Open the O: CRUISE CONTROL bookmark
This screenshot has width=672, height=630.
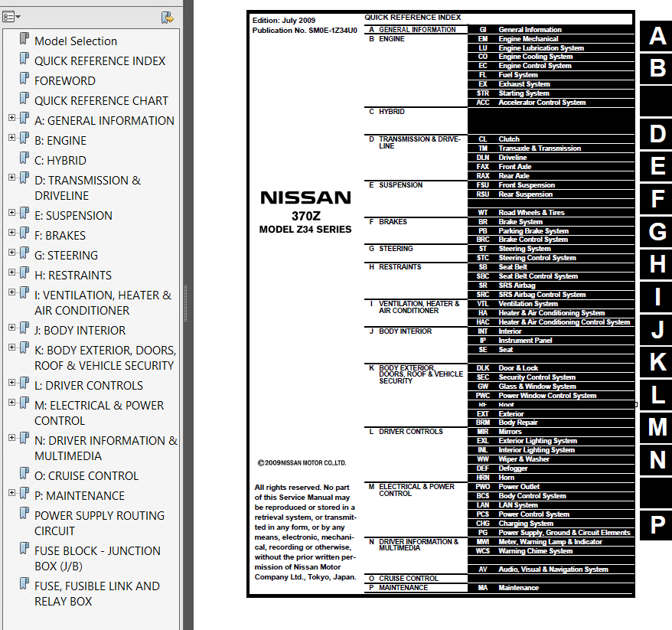click(x=86, y=476)
